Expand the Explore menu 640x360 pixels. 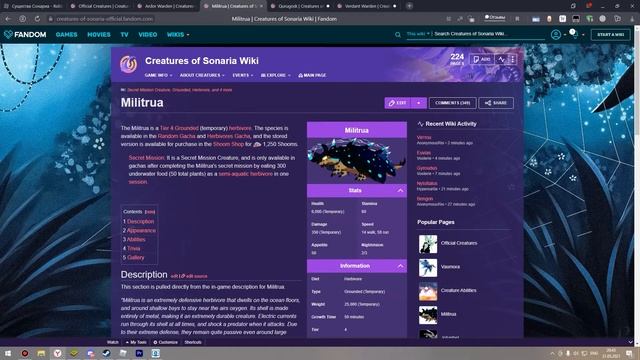pyautogui.click(x=276, y=76)
